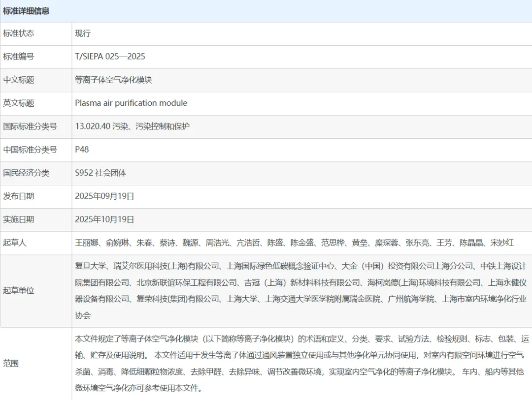This screenshot has height=400, width=532.
Task: Click the S952 社会团体 value
Action: pos(100,173)
